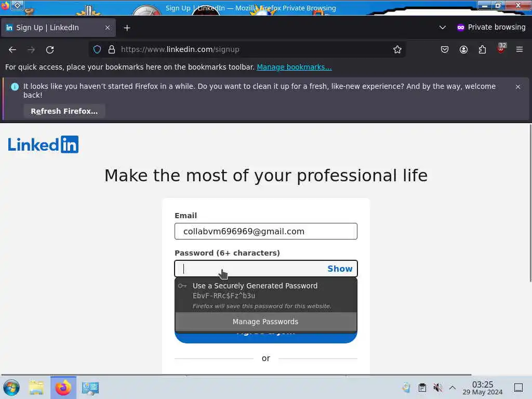Screen dimensions: 532x399
Task: Open the taskbar clock showing 03:25
Action: 483,388
